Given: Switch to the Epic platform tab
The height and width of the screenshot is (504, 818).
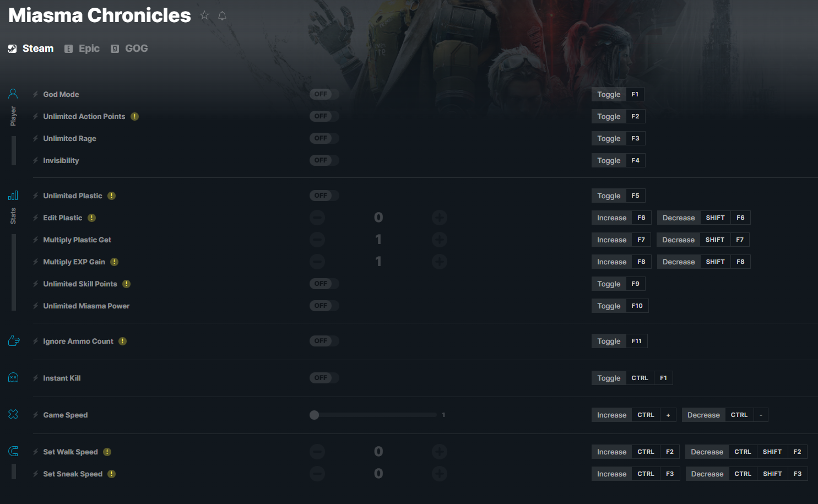Looking at the screenshot, I should [x=82, y=48].
